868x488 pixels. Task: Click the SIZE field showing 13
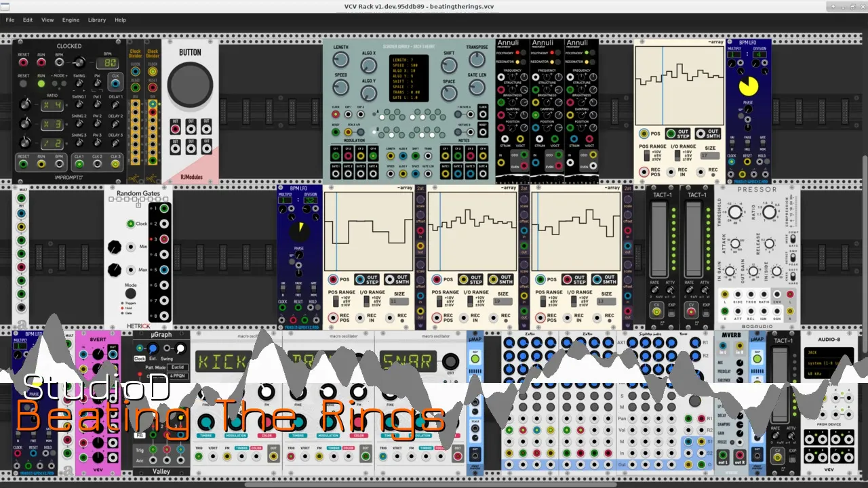coord(606,302)
